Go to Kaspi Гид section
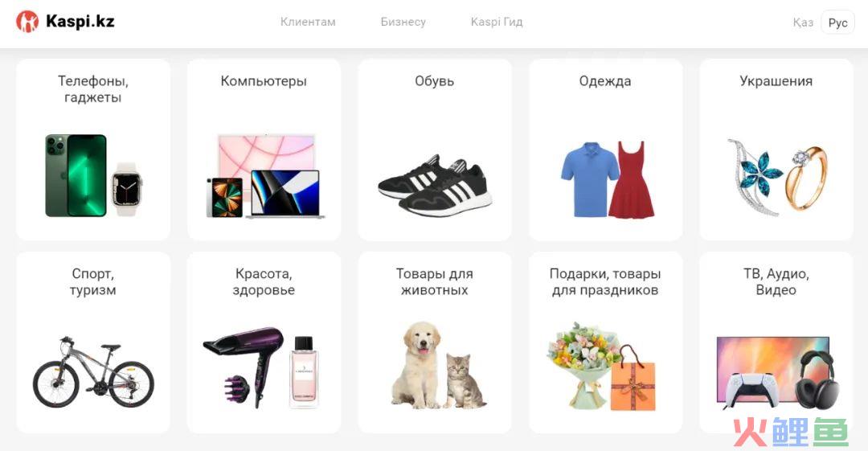The width and height of the screenshot is (868, 451). (x=497, y=23)
